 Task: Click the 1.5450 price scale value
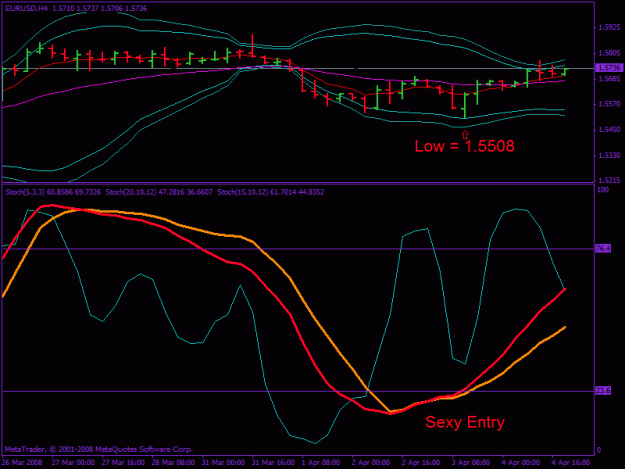point(609,130)
